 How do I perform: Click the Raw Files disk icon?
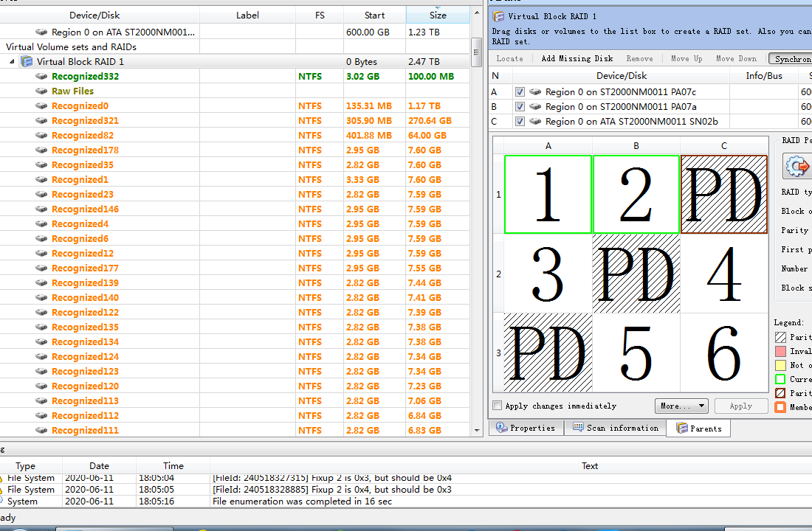pyautogui.click(x=41, y=91)
